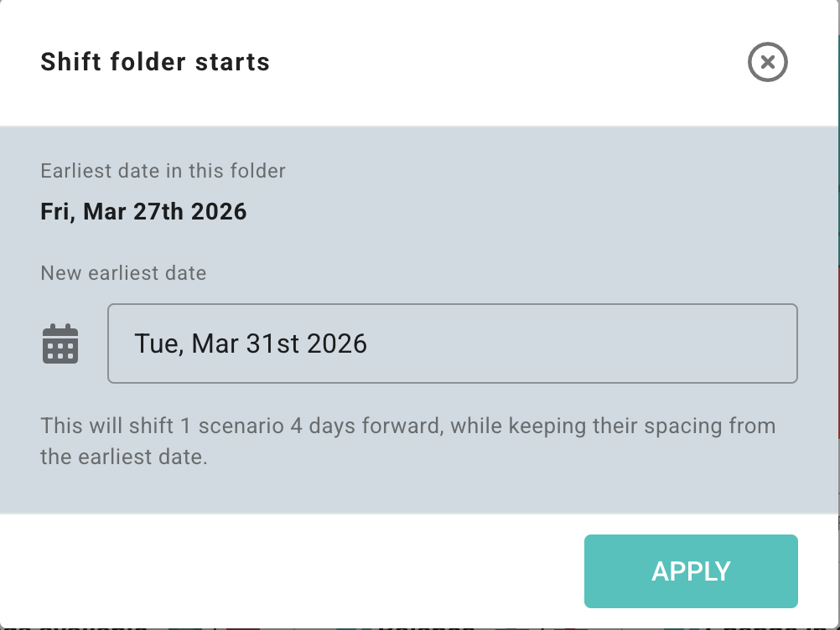Click "Tue, Mar 31st 2026" value text
Image resolution: width=840 pixels, height=630 pixels.
point(251,343)
